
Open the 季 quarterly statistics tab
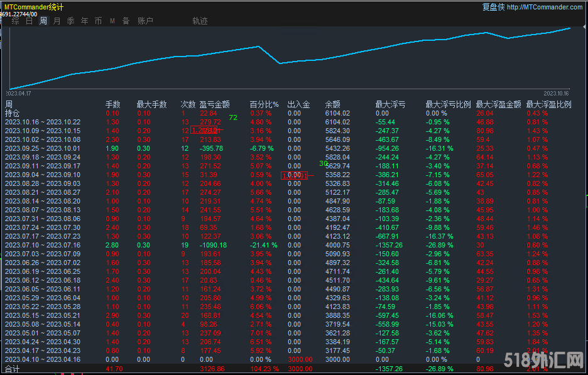point(70,21)
